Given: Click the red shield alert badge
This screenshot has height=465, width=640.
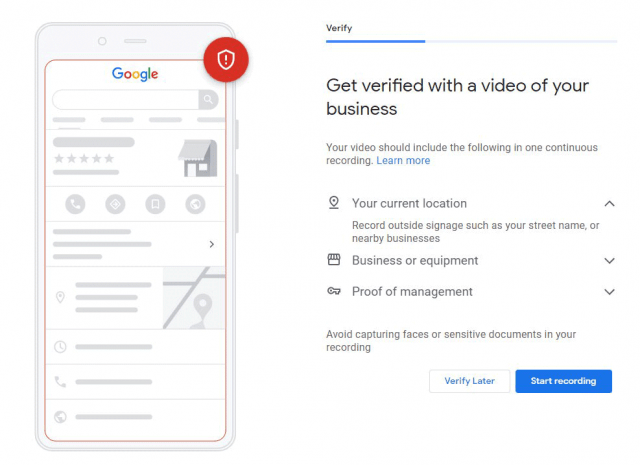Looking at the screenshot, I should pyautogui.click(x=226, y=60).
